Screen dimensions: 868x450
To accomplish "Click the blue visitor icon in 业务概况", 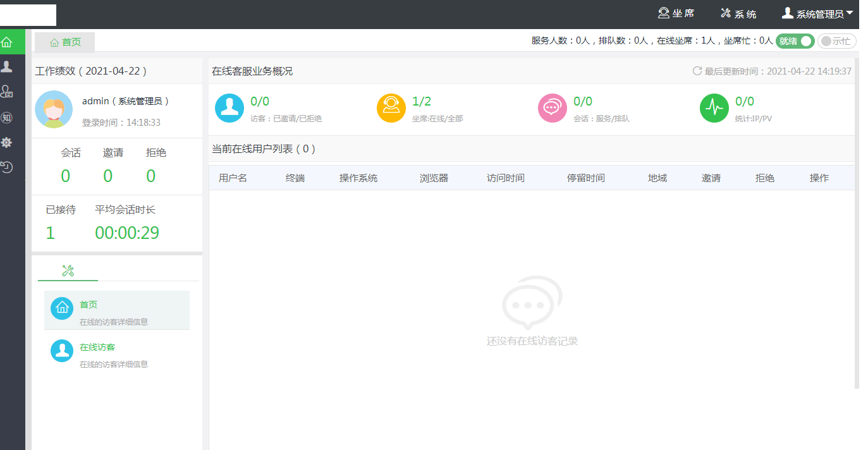I will 229,108.
